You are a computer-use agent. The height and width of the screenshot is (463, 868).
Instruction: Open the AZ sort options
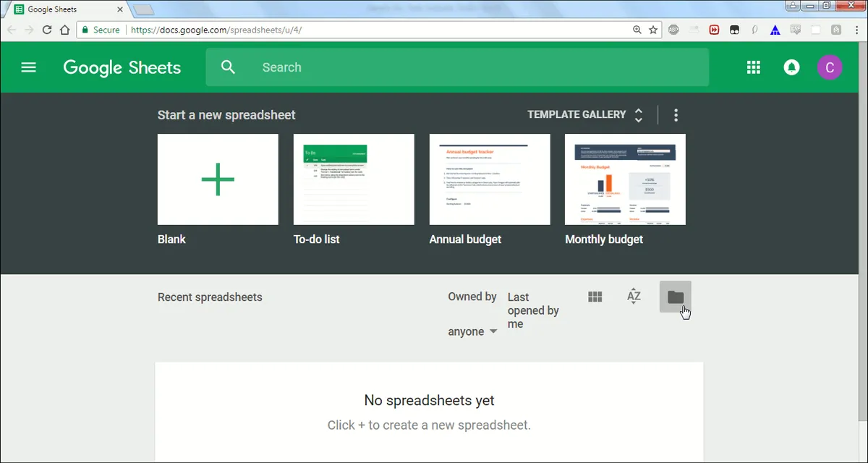click(634, 297)
